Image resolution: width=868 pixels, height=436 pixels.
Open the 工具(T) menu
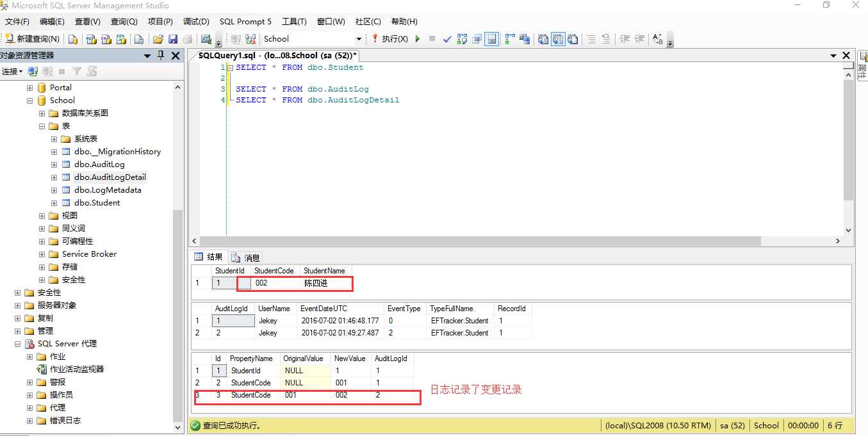[294, 22]
